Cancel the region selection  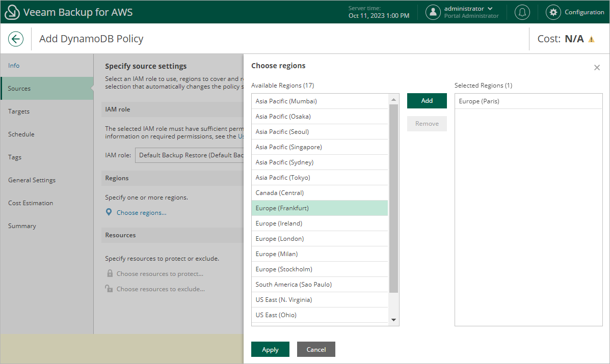pyautogui.click(x=316, y=349)
